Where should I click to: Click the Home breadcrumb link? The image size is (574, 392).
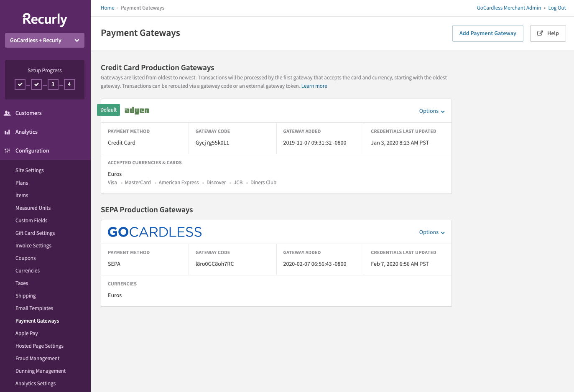point(107,8)
